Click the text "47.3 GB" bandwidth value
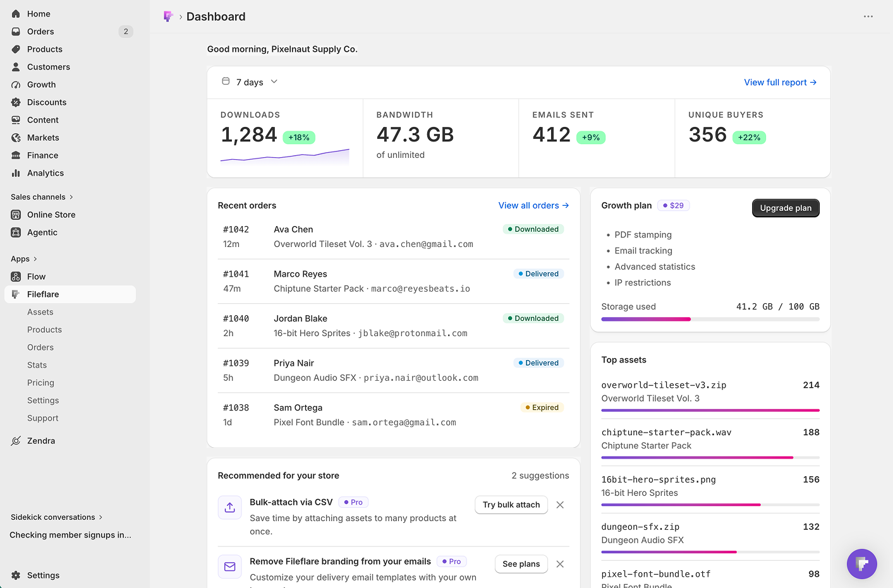 415,135
